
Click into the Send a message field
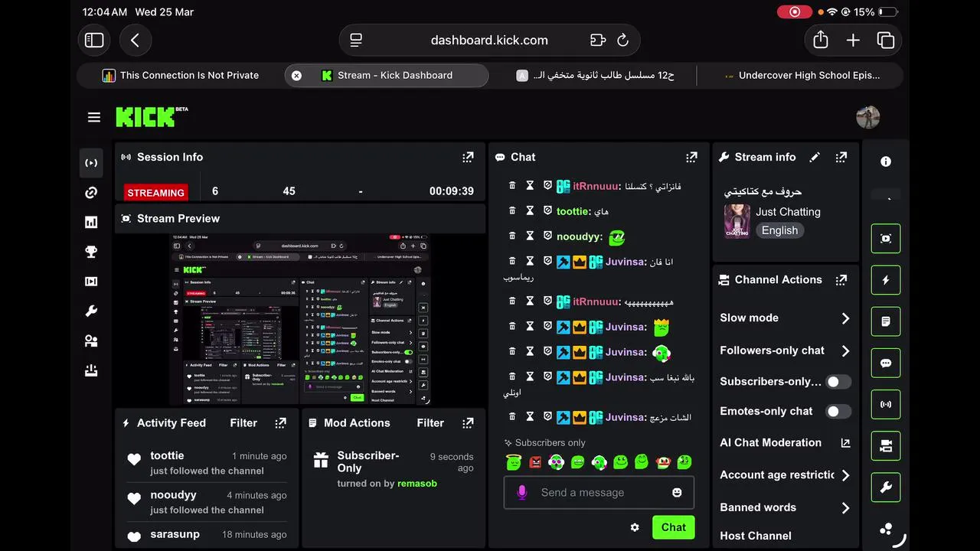click(x=599, y=493)
